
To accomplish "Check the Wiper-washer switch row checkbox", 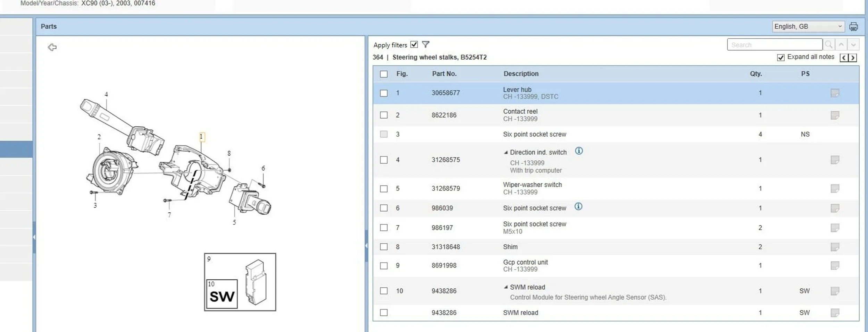I will (x=384, y=189).
